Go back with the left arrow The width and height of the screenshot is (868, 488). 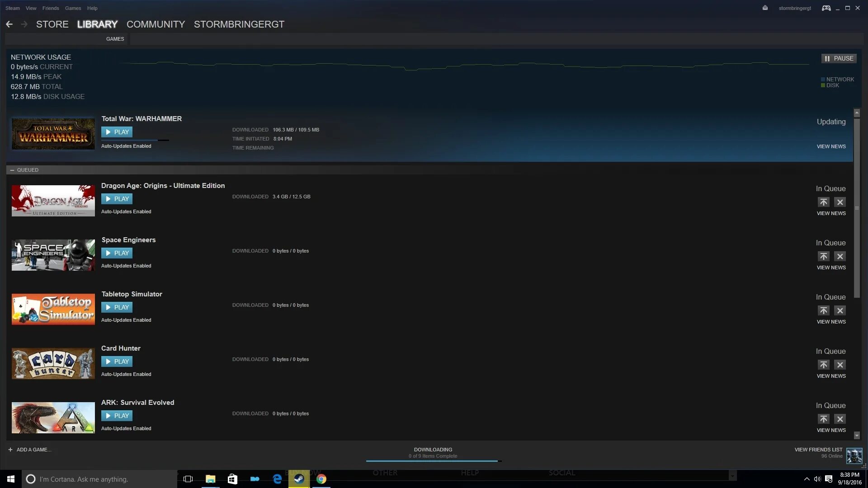9,24
